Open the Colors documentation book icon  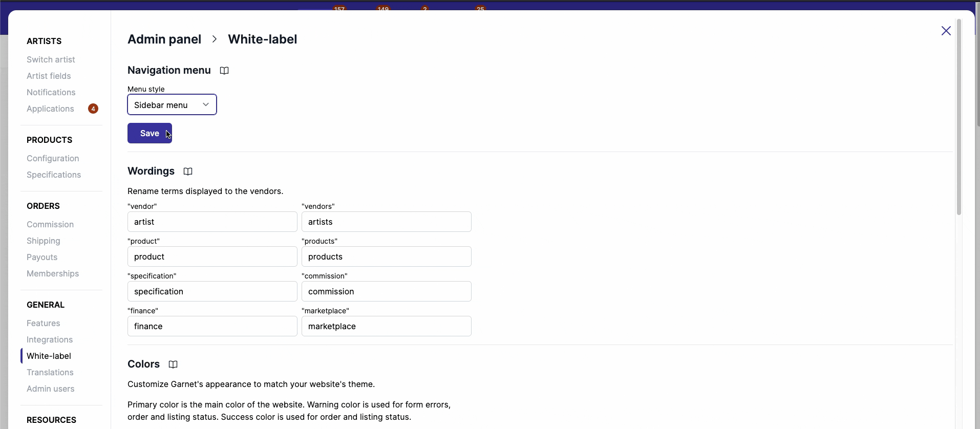coord(173,364)
